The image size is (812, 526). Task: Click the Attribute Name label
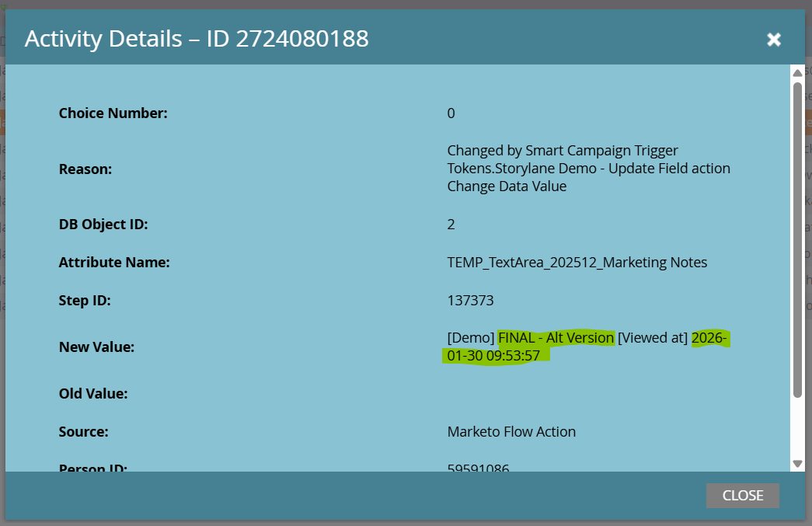tap(114, 263)
